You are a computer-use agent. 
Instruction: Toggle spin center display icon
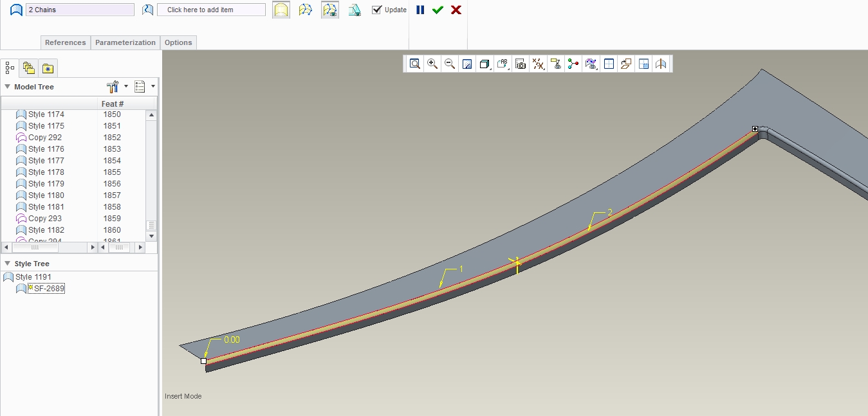[x=573, y=64]
